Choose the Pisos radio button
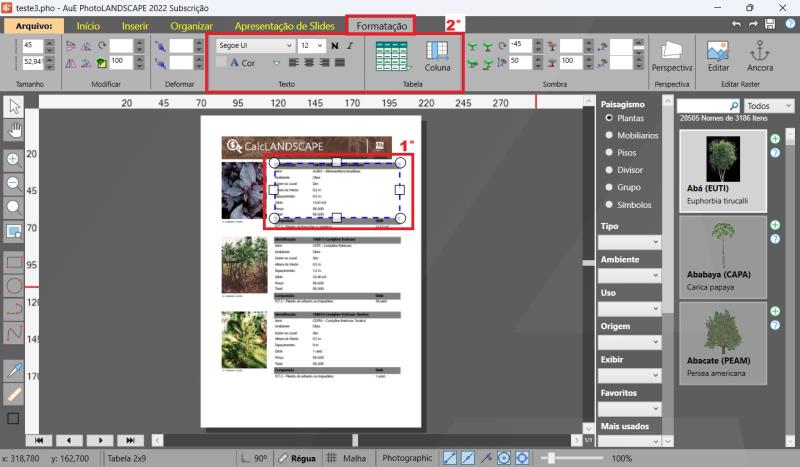The width and height of the screenshot is (800, 467). 610,152
